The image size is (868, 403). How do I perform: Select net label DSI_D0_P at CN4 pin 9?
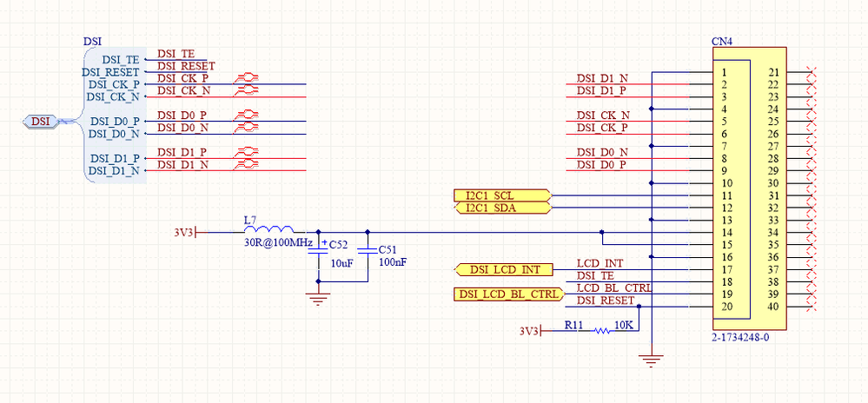click(x=602, y=164)
